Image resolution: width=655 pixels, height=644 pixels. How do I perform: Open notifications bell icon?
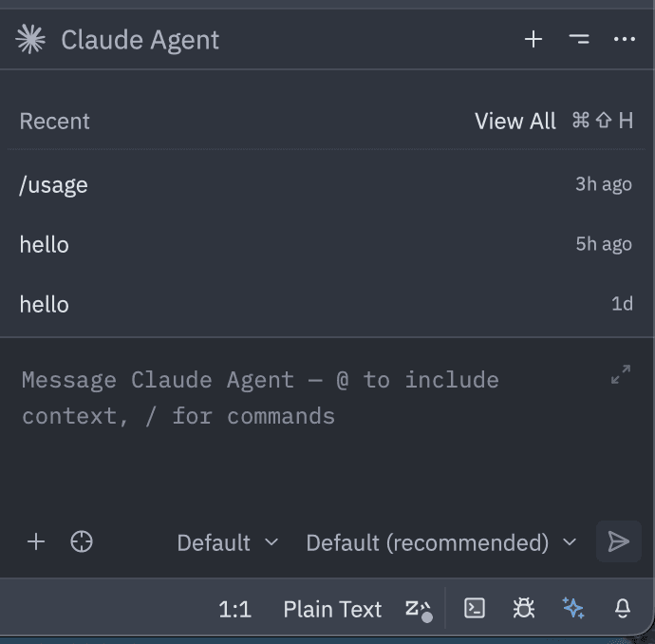tap(623, 609)
